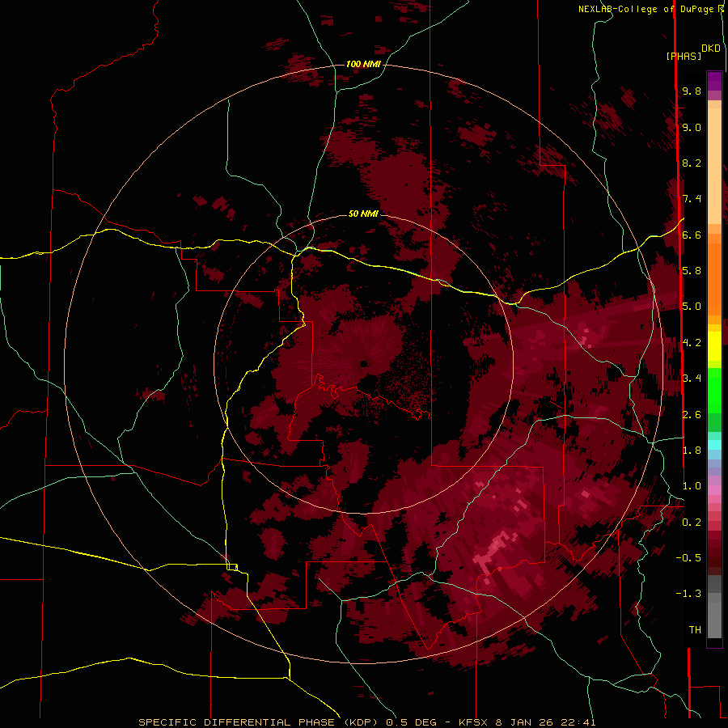Click the 2.6 legend value
Viewport: 728px width, 728px height.
click(x=692, y=415)
